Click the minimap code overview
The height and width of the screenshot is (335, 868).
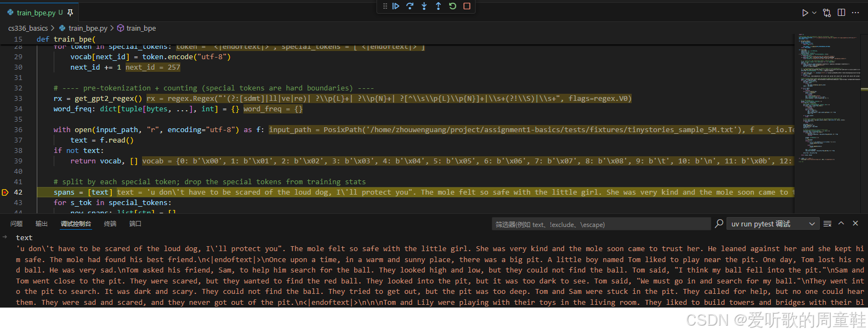tap(828, 99)
